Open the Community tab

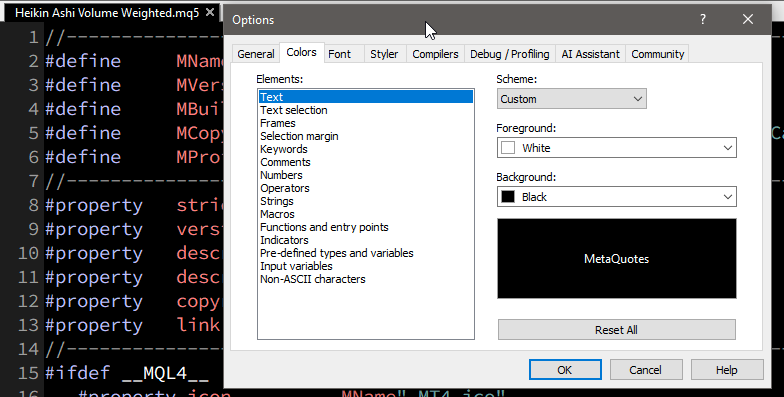(x=658, y=54)
